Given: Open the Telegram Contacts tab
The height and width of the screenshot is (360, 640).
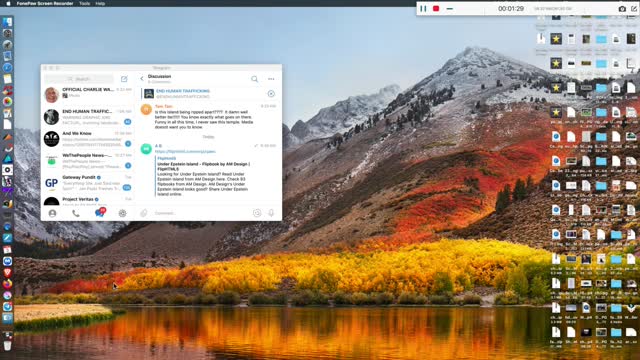Looking at the screenshot, I should (x=52, y=213).
